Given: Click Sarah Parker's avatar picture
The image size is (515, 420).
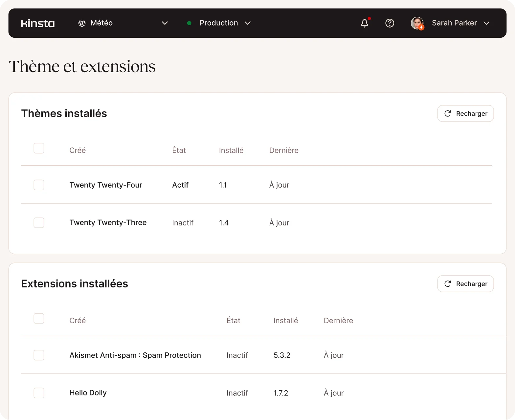Looking at the screenshot, I should 417,23.
